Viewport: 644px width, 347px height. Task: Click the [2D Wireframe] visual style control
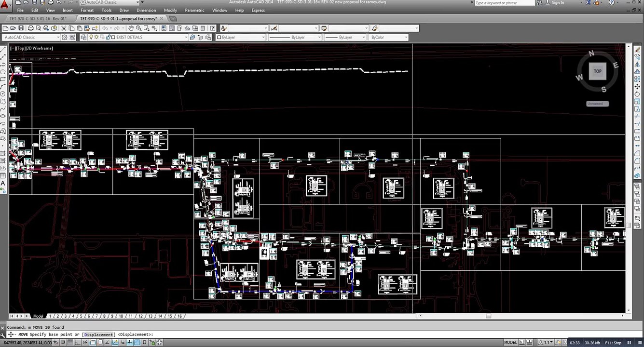pos(40,48)
